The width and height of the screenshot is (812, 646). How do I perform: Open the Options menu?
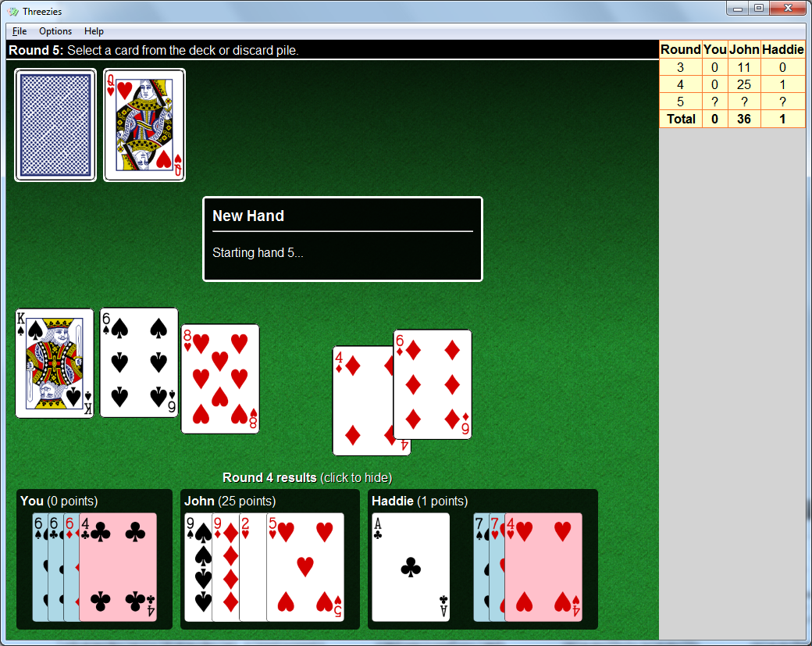pyautogui.click(x=55, y=31)
